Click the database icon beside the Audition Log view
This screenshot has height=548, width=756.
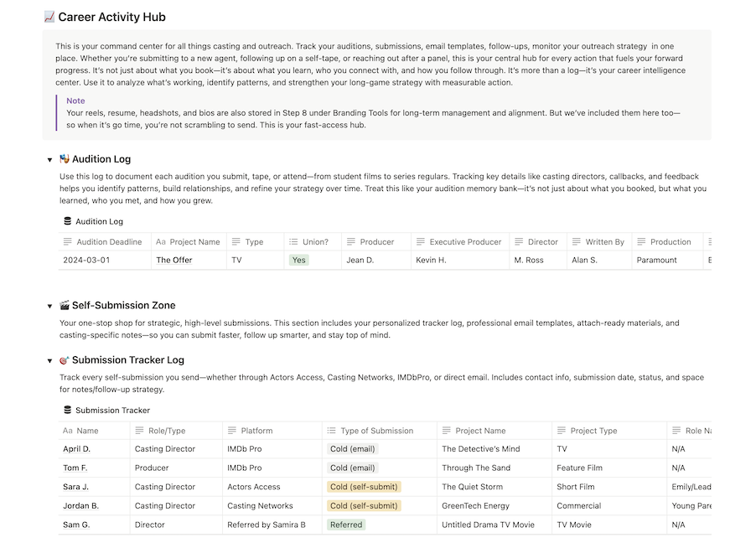67,221
